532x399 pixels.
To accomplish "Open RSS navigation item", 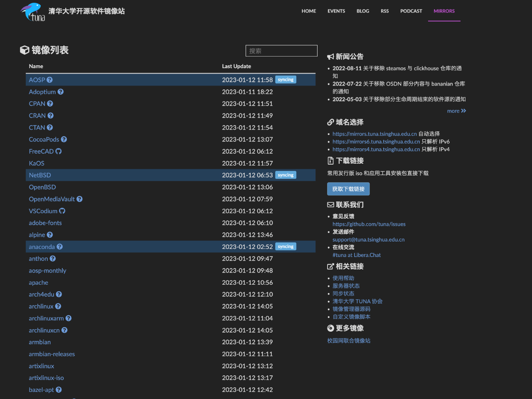I will point(385,11).
